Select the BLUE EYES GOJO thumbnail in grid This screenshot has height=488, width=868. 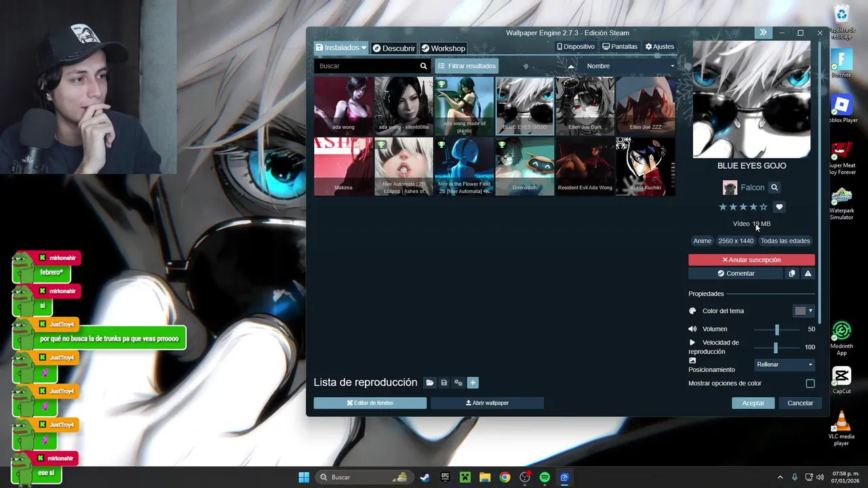pyautogui.click(x=524, y=106)
